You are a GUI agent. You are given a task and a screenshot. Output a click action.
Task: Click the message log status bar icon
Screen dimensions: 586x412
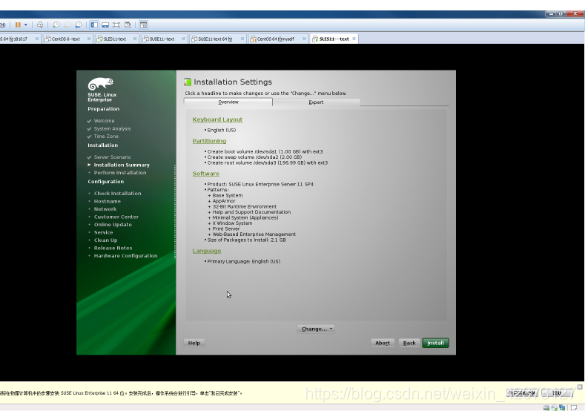pyautogui.click(x=574, y=408)
